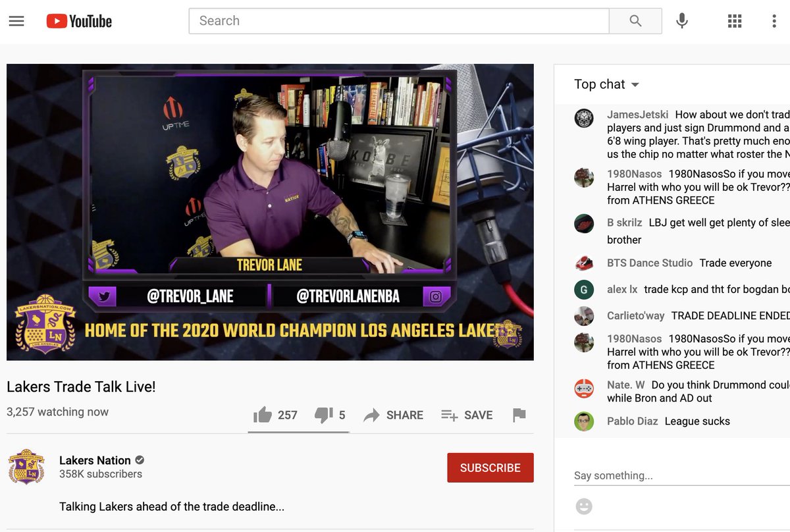Expand the Top chat dropdown
Viewport: 790px width, 532px height.
click(x=606, y=84)
